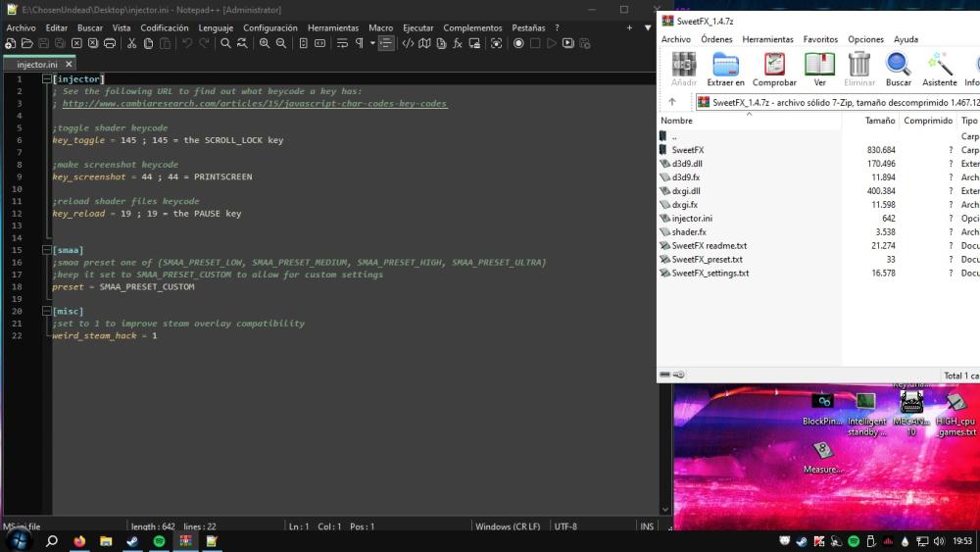Click the Open file folder icon in Notepad++
Viewport: 980px width, 552px height.
coord(26,44)
